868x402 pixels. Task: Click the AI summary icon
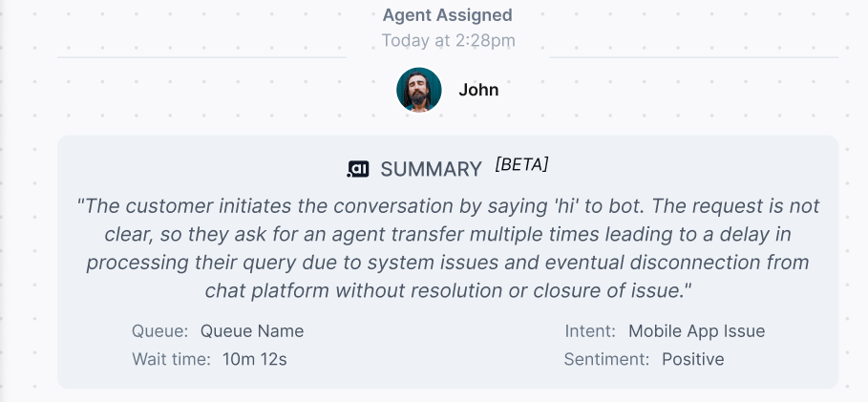[358, 169]
